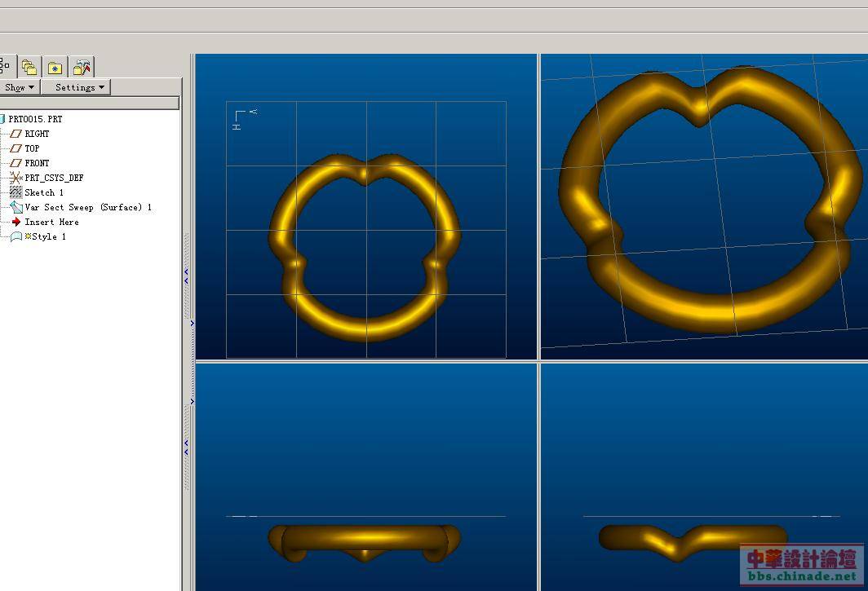The height and width of the screenshot is (591, 868).
Task: Select the Sketch 1 feature icon
Action: pyautogui.click(x=16, y=192)
